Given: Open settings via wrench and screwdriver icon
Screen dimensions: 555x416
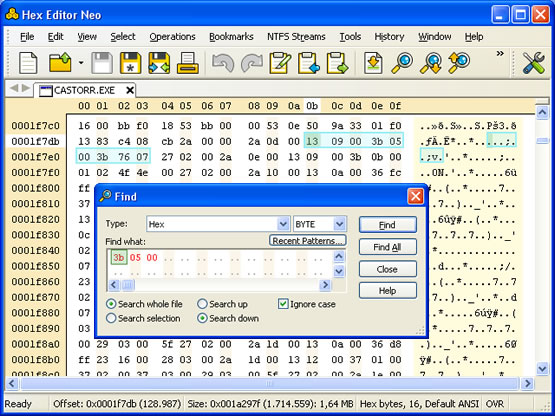Looking at the screenshot, I should 533,63.
